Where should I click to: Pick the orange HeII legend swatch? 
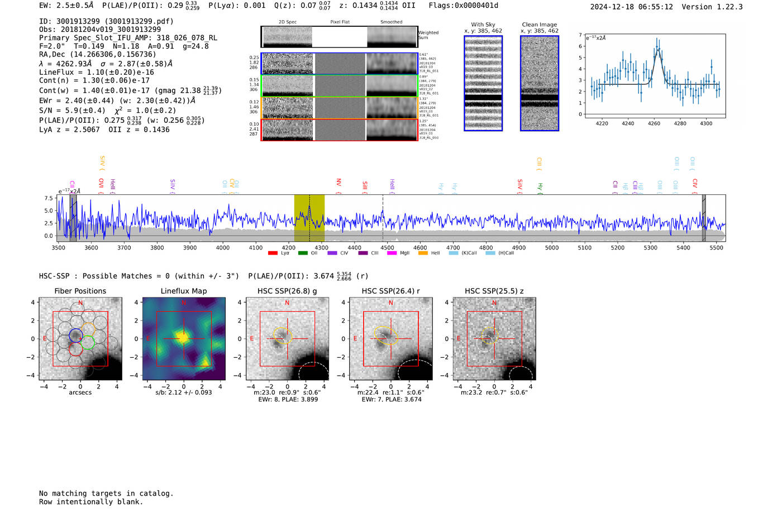point(423,253)
